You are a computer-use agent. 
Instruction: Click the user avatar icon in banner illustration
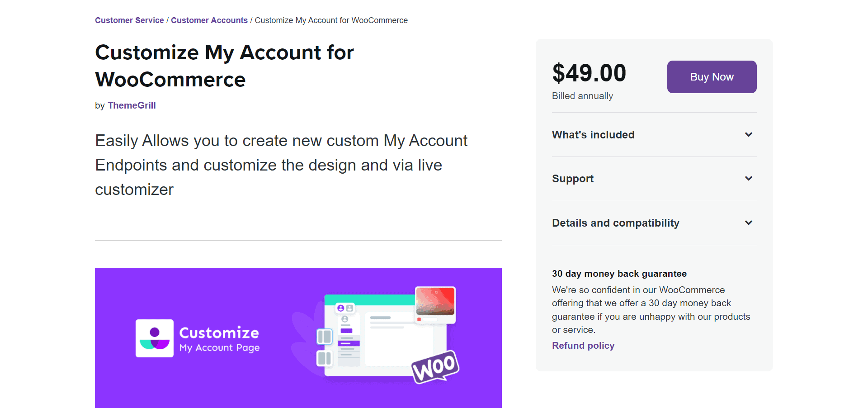(341, 308)
